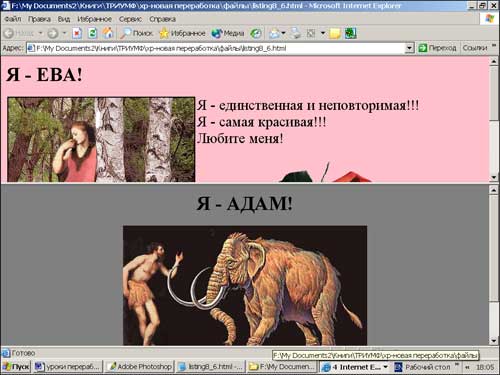Switch to 'уроки перераб...' taskbar button
The width and height of the screenshot is (500, 375).
[68, 367]
